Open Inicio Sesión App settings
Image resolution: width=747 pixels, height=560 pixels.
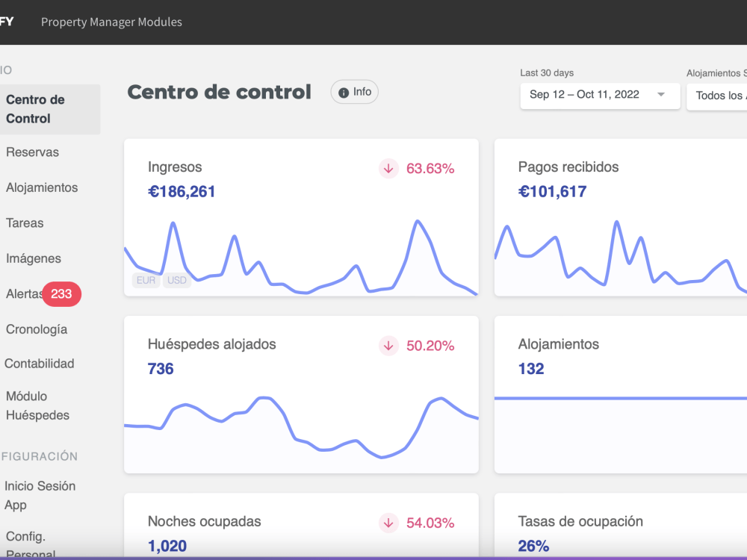pyautogui.click(x=40, y=495)
